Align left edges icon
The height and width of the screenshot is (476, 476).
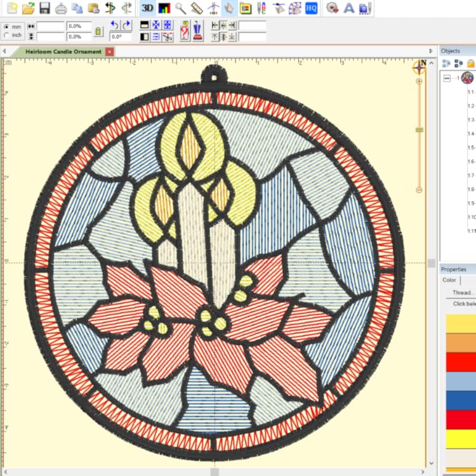[x=215, y=25]
